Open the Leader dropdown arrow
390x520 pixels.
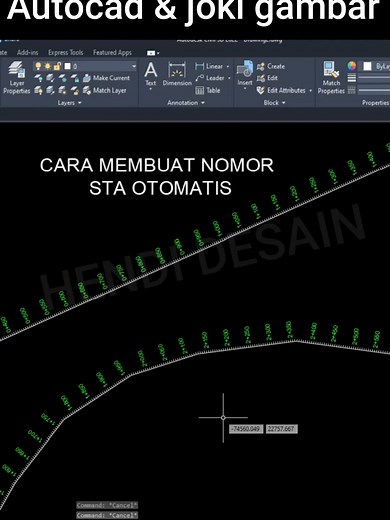coord(229,78)
